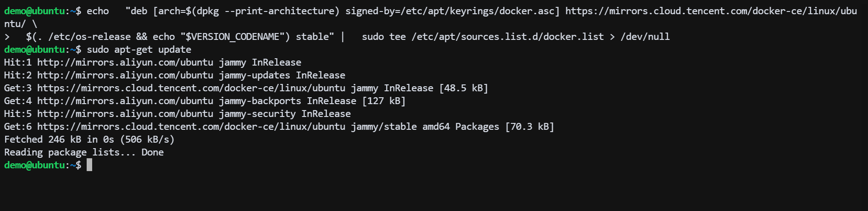Click the '[127 kB]' size on the backports line
The image size is (868, 211).
tap(384, 101)
